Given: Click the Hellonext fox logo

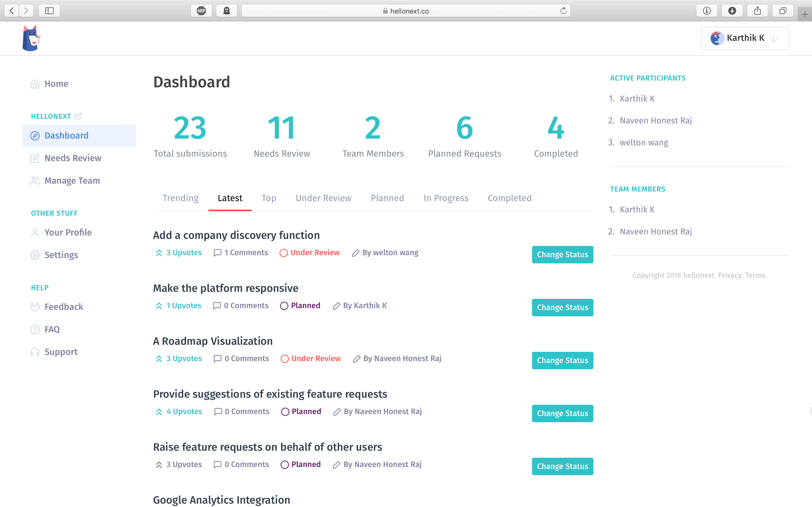Looking at the screenshot, I should [31, 38].
